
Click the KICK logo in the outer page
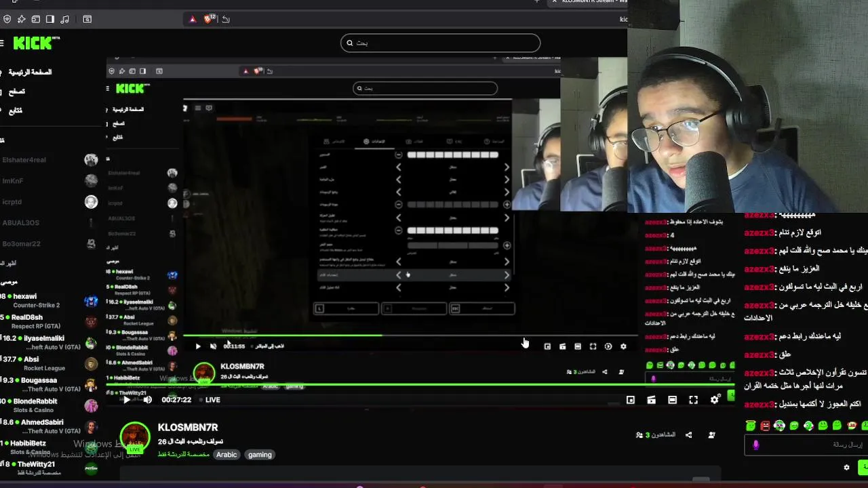[36, 43]
